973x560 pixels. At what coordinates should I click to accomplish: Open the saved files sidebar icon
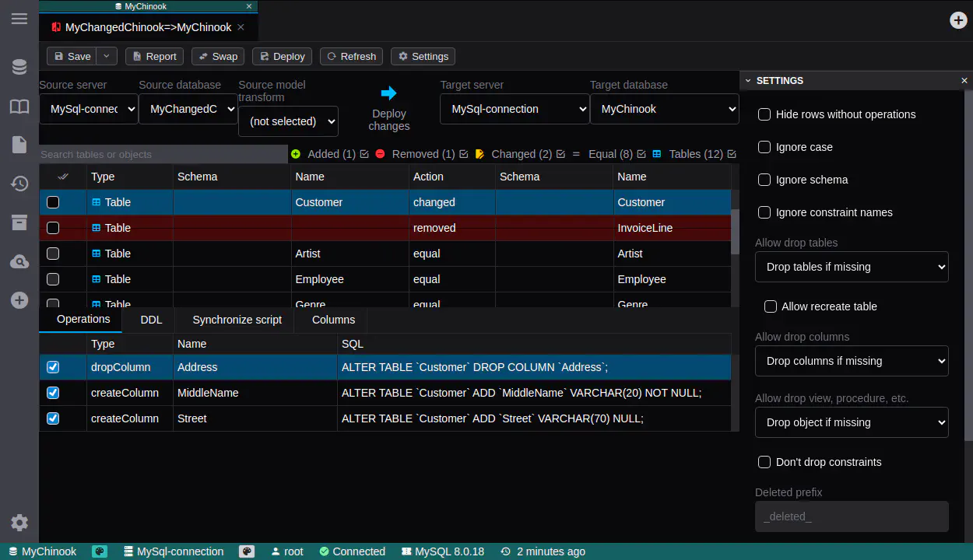click(x=19, y=145)
